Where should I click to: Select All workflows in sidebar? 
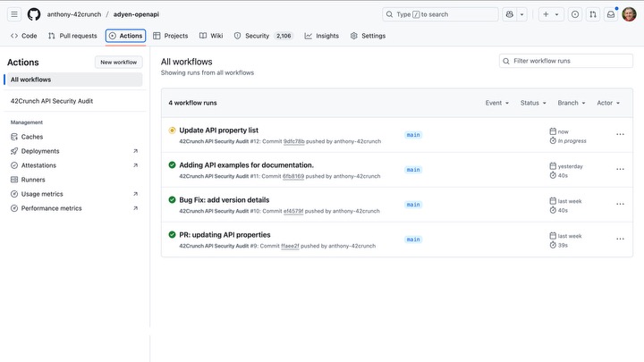click(x=73, y=80)
